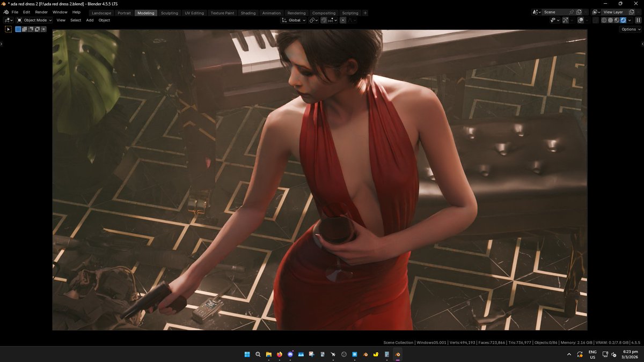Viewport: 644px width, 362px height.
Task: Open the viewport Add menu
Action: tap(90, 20)
